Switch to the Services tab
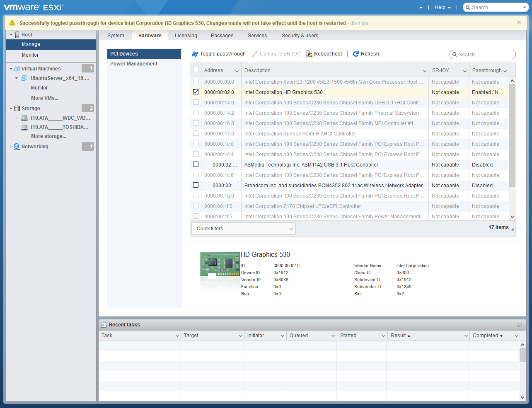Image resolution: width=532 pixels, height=408 pixels. coord(257,36)
